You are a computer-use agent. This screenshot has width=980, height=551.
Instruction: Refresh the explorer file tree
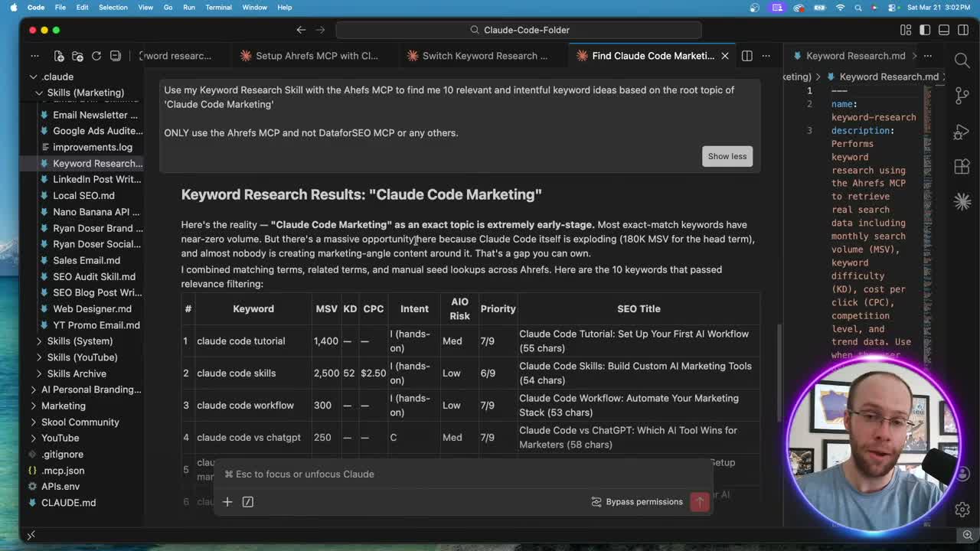[x=96, y=56]
